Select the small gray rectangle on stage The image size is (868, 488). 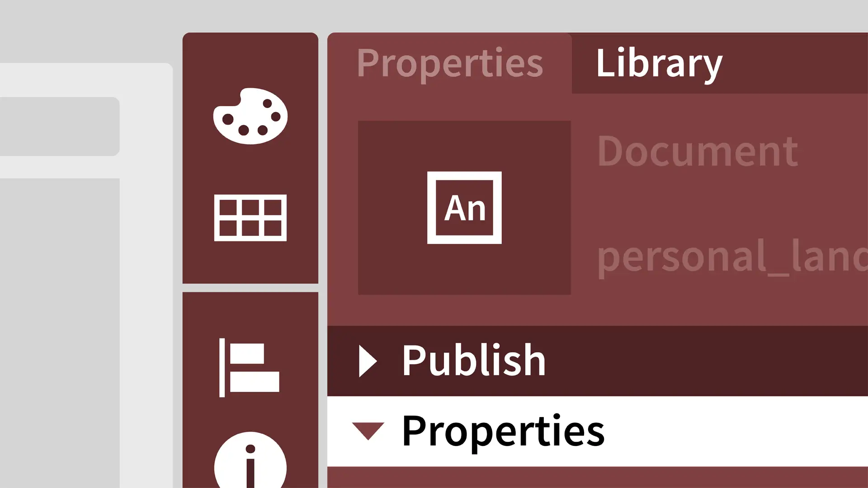point(60,127)
